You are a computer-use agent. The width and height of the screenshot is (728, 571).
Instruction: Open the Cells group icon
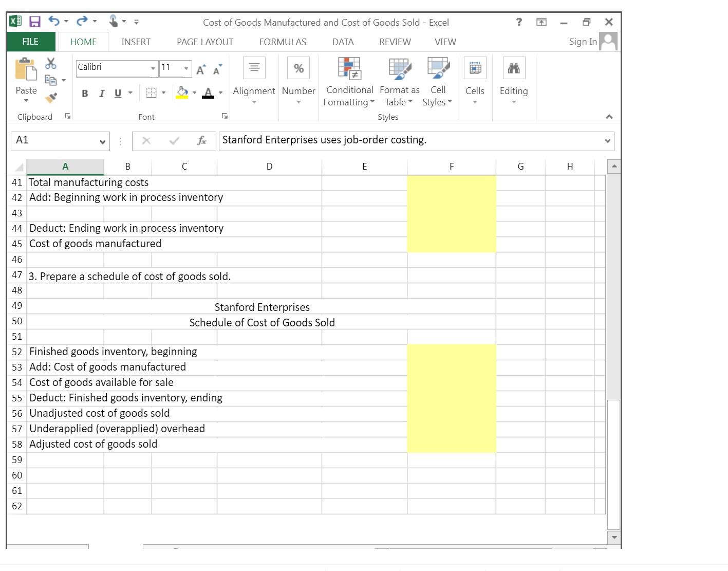475,67
